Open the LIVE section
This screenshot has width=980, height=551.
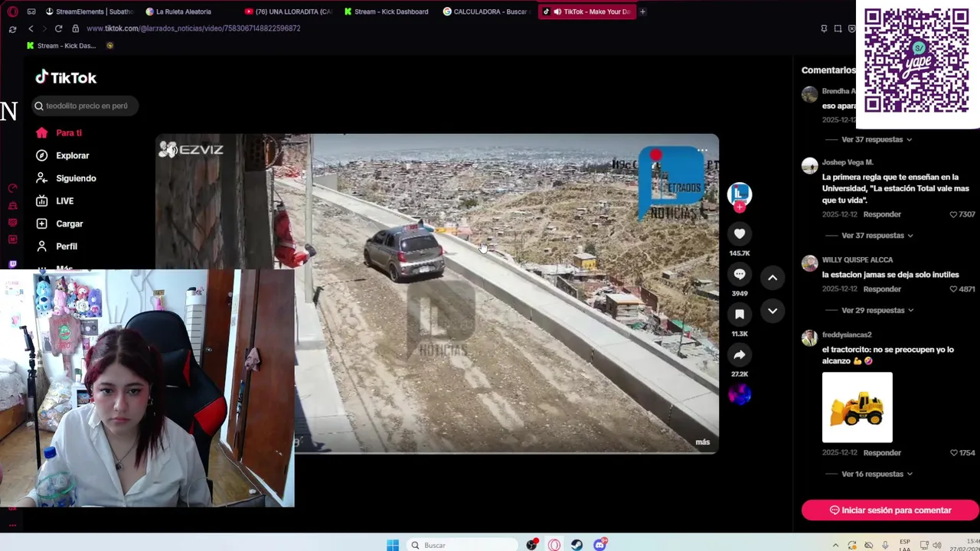(55, 201)
